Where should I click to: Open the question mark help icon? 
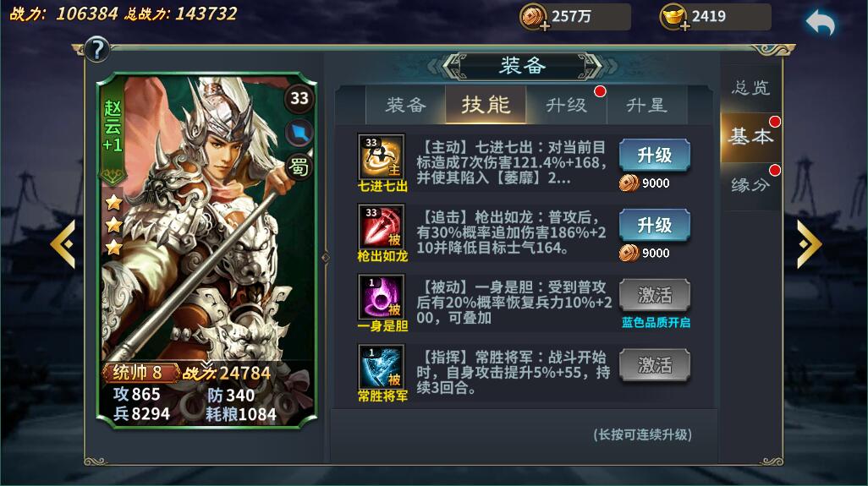(97, 49)
